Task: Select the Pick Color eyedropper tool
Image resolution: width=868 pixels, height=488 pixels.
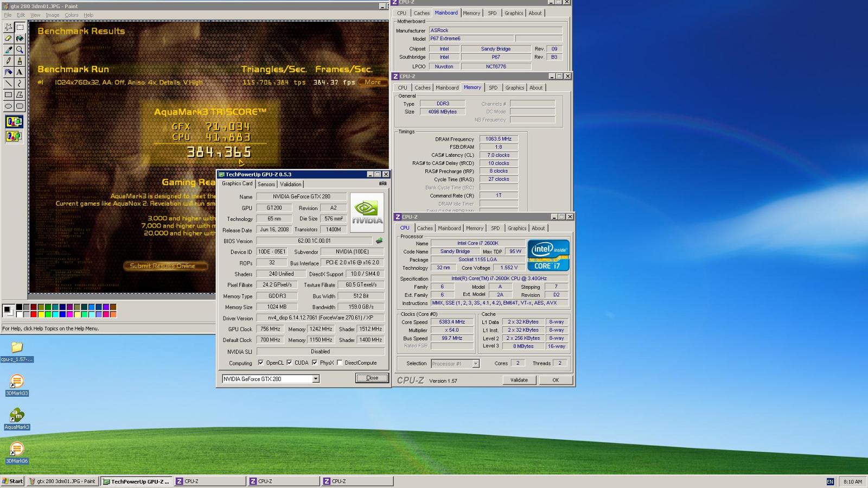Action: click(x=8, y=50)
